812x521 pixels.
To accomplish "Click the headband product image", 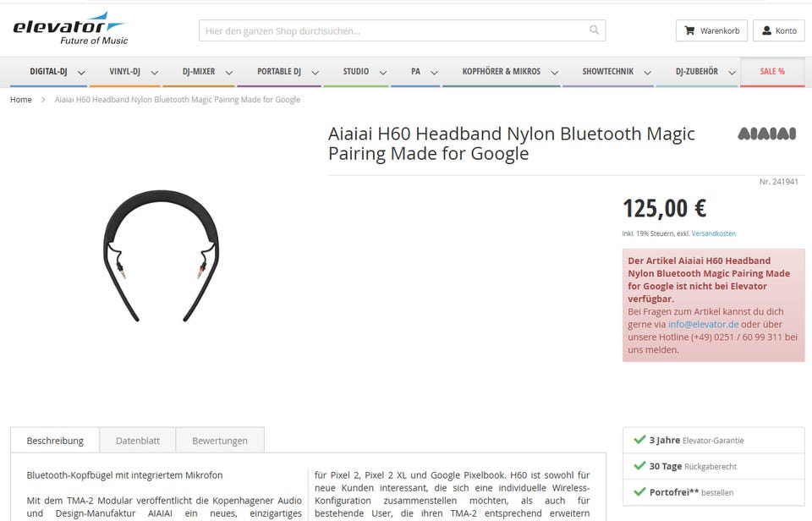I will click(161, 255).
